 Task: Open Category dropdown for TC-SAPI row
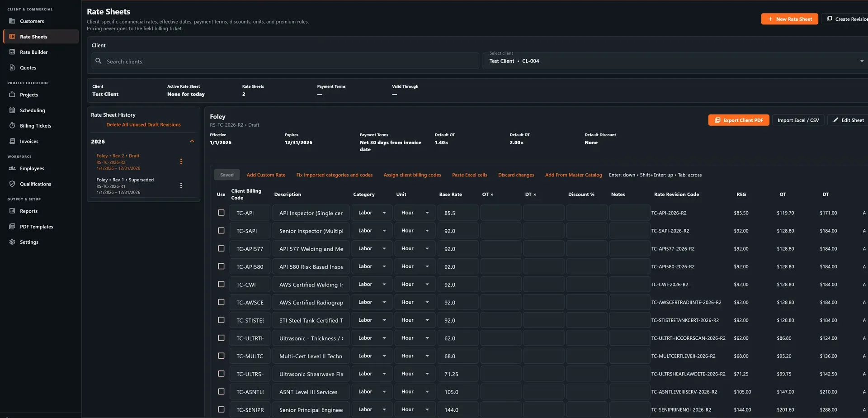372,231
